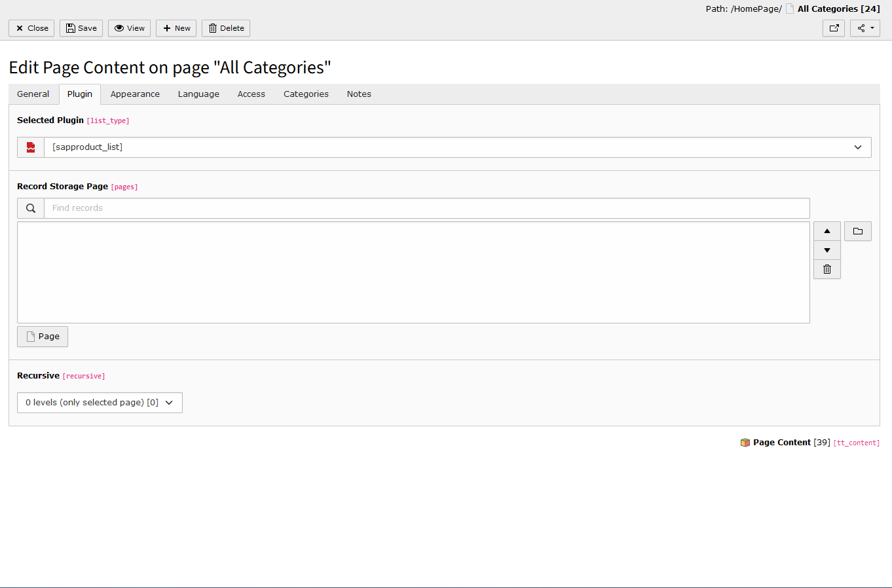892x588 pixels.
Task: Click the red plugin icon beside sapproduct_list
Action: 31,147
